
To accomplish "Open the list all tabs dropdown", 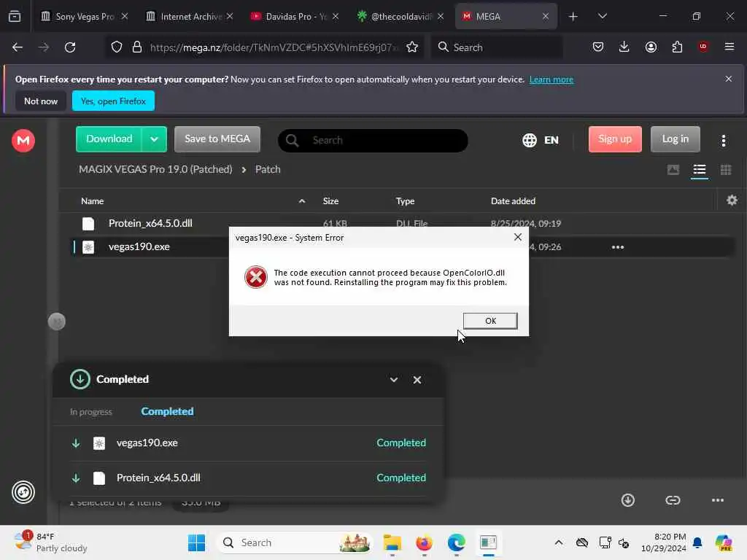I will pyautogui.click(x=602, y=17).
